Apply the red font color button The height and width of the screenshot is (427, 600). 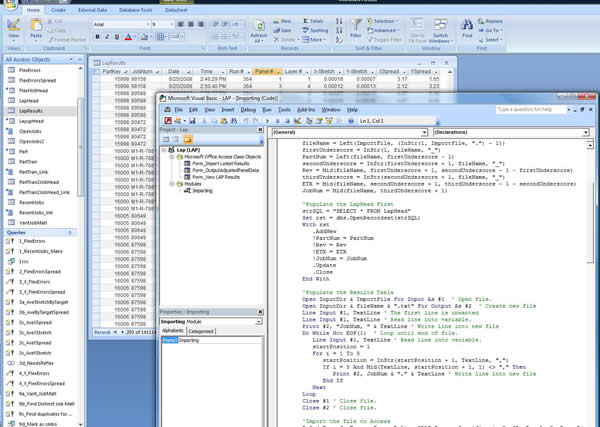(128, 37)
